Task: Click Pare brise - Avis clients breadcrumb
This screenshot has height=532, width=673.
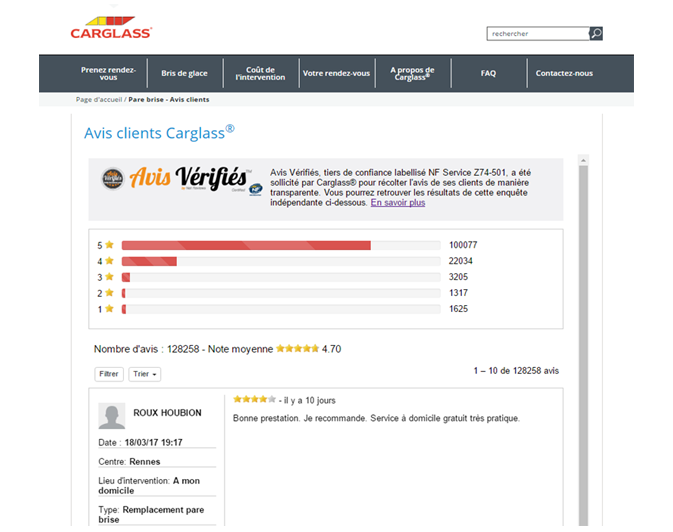Action: point(169,100)
